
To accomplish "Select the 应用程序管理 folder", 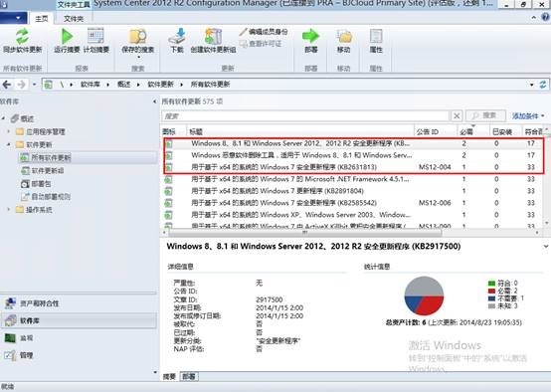I will point(46,131).
